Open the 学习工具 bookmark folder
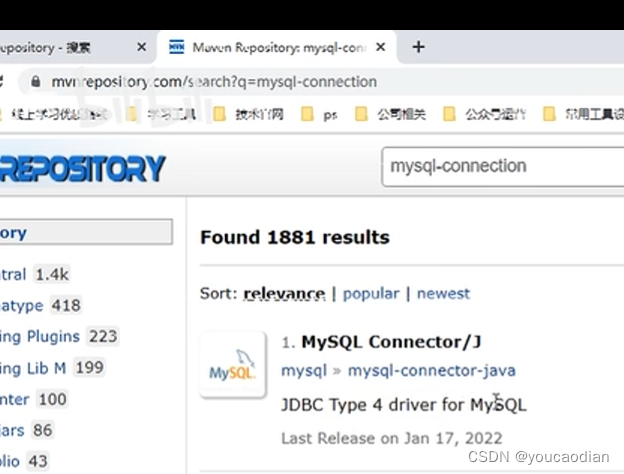The width and height of the screenshot is (624, 474). point(161,115)
